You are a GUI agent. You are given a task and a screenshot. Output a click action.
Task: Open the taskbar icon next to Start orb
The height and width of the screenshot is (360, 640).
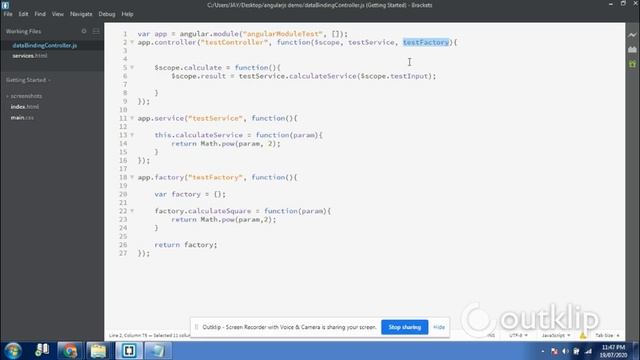coord(42,351)
